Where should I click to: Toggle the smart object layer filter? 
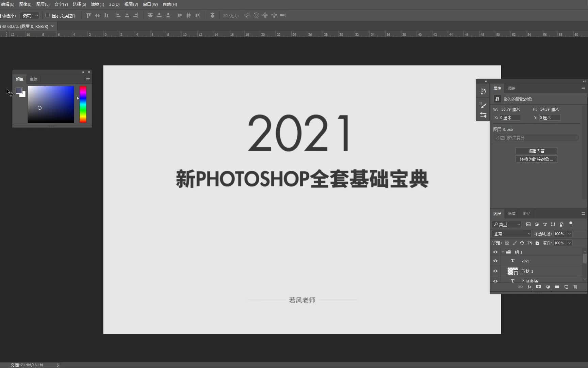561,224
